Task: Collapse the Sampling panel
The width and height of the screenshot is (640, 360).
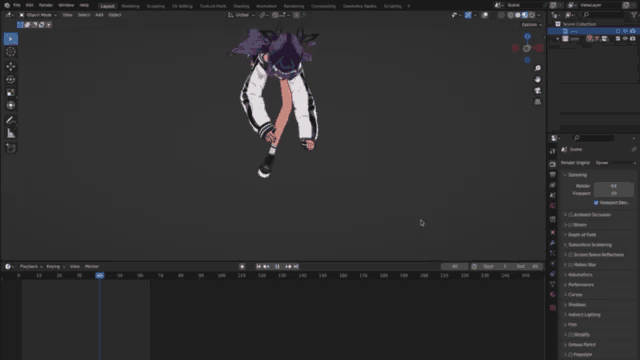Action: click(x=577, y=175)
